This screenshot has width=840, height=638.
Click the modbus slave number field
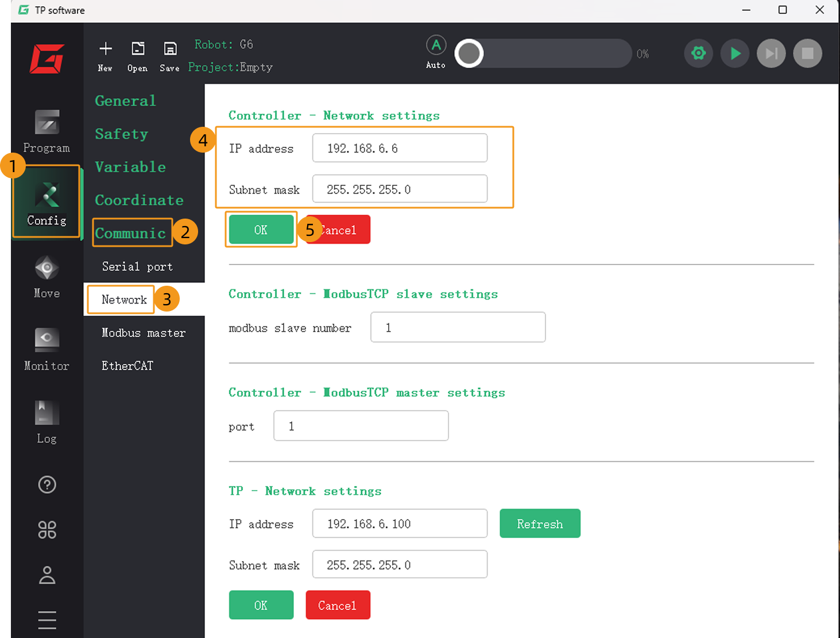(458, 327)
